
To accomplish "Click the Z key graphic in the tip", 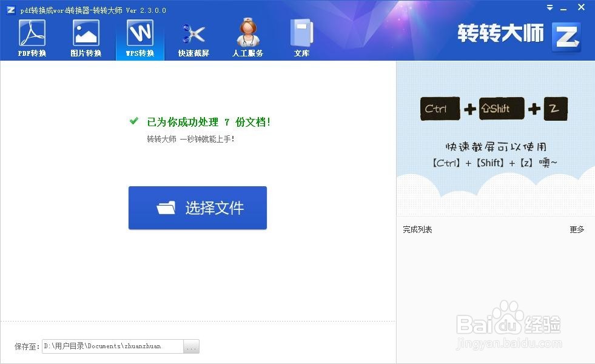I will pyautogui.click(x=556, y=109).
